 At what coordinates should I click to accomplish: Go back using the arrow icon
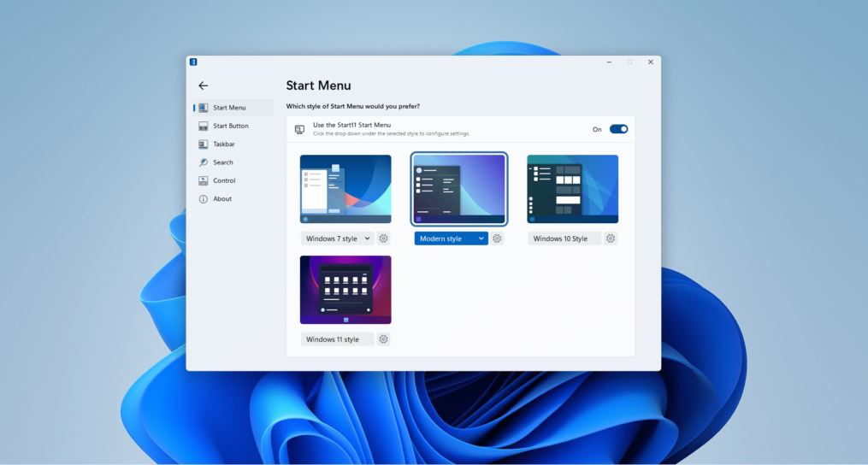[x=204, y=85]
